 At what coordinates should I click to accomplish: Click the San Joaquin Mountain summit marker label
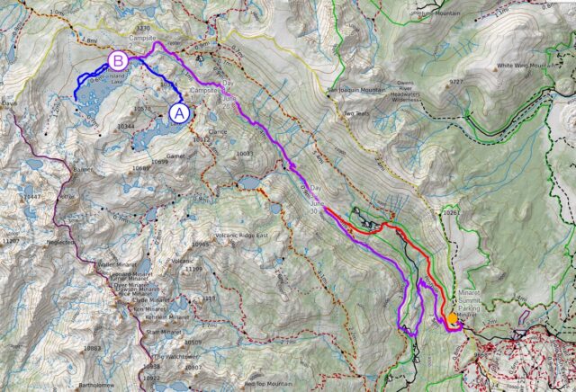tap(356, 90)
